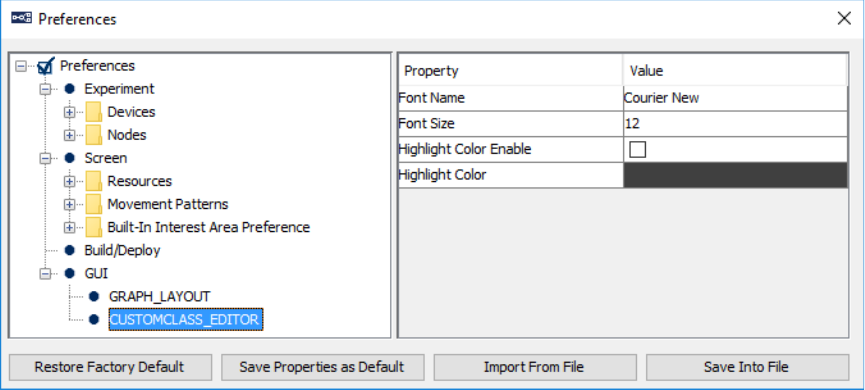Click Import From File button

pyautogui.click(x=535, y=367)
